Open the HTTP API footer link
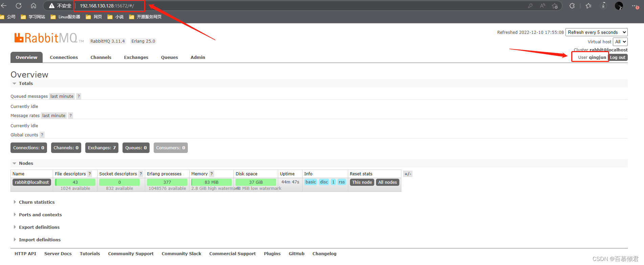Viewport: 644px width, 265px height. coord(25,254)
